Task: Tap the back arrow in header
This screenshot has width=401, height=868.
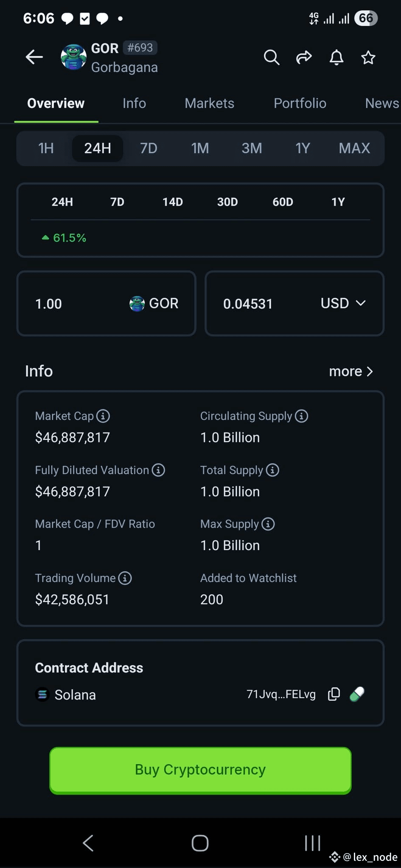Action: [34, 57]
